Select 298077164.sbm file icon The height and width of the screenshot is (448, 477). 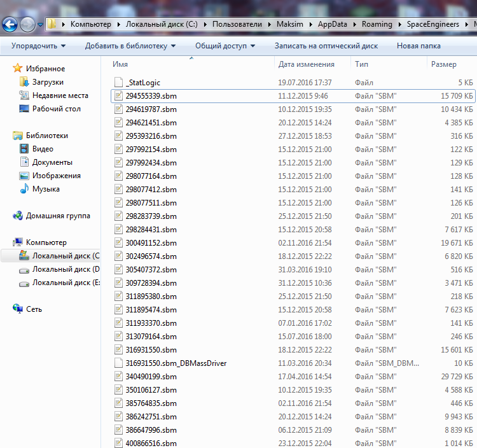(119, 176)
